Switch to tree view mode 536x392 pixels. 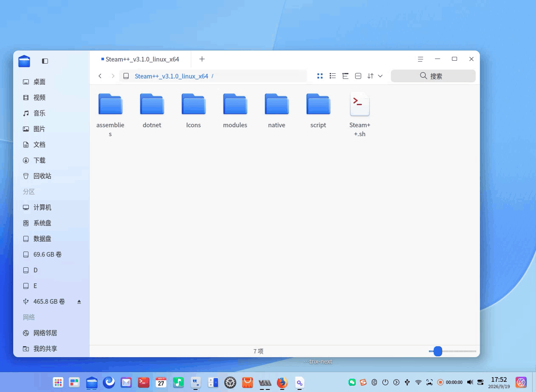(345, 76)
